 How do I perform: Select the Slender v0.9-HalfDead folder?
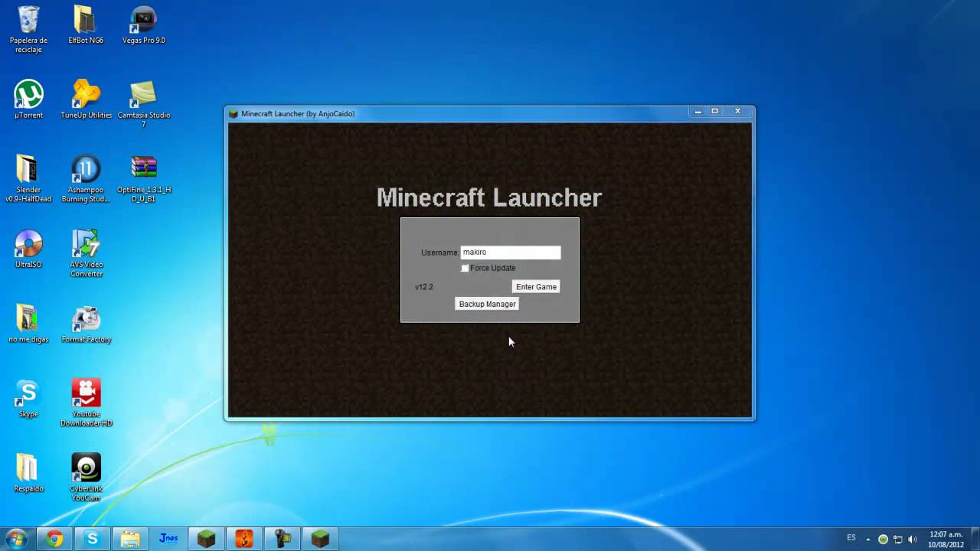28,178
